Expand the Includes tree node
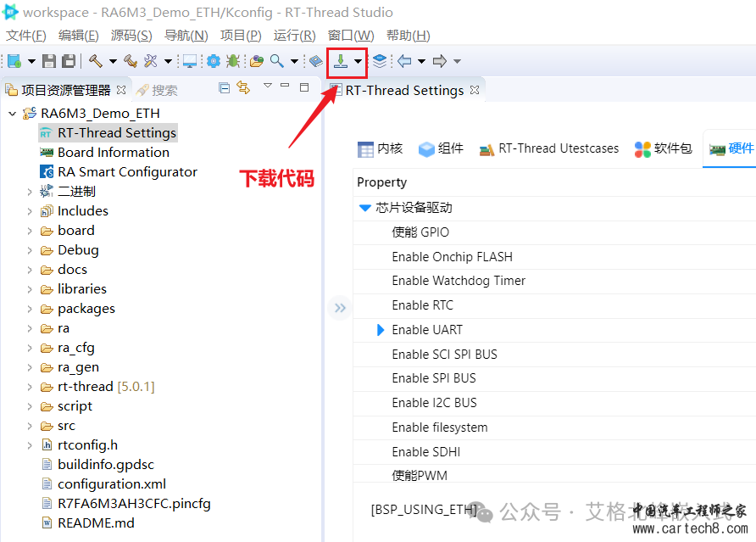Image resolution: width=756 pixels, height=542 pixels. coord(30,211)
